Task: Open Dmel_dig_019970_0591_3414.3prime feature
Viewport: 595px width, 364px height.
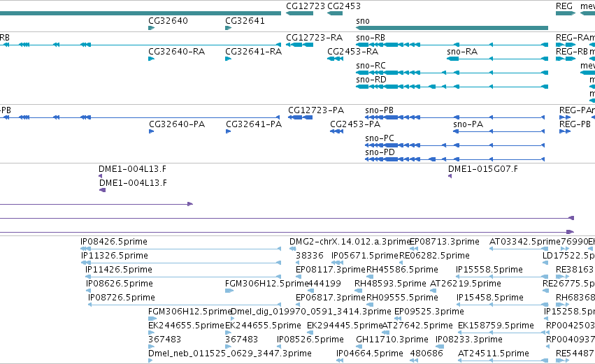Action: point(311,312)
